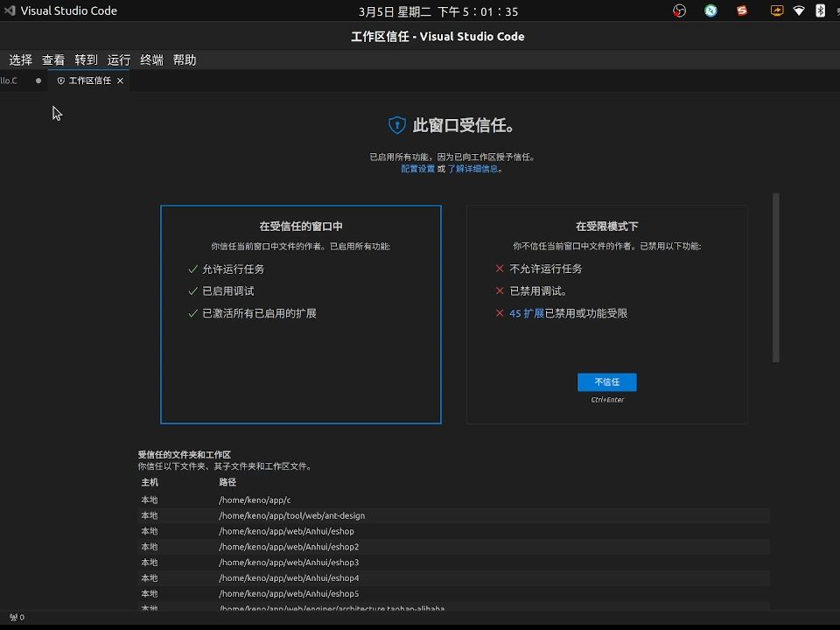Click the large blue trust shield icon
The height and width of the screenshot is (630, 840).
click(x=397, y=125)
